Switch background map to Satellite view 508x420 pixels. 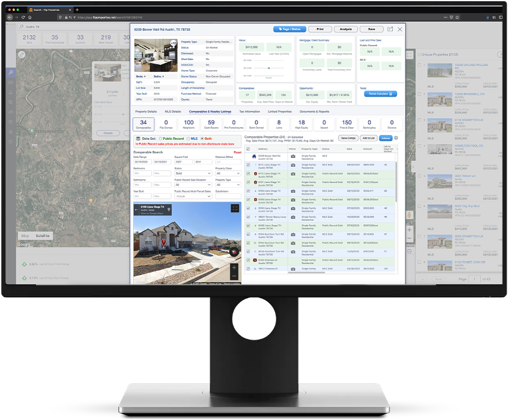point(43,236)
